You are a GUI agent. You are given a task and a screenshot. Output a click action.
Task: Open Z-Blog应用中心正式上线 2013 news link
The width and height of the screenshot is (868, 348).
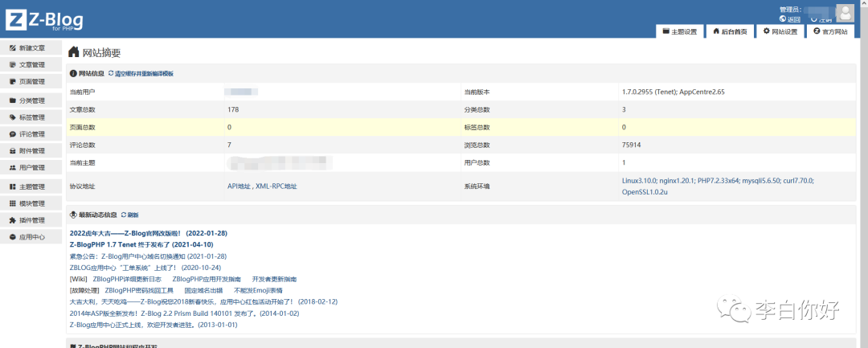point(154,325)
